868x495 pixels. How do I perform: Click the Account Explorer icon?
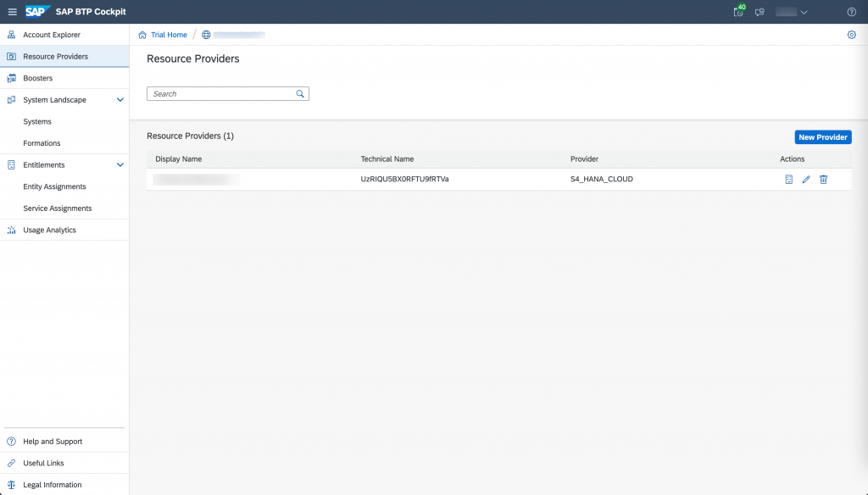11,35
